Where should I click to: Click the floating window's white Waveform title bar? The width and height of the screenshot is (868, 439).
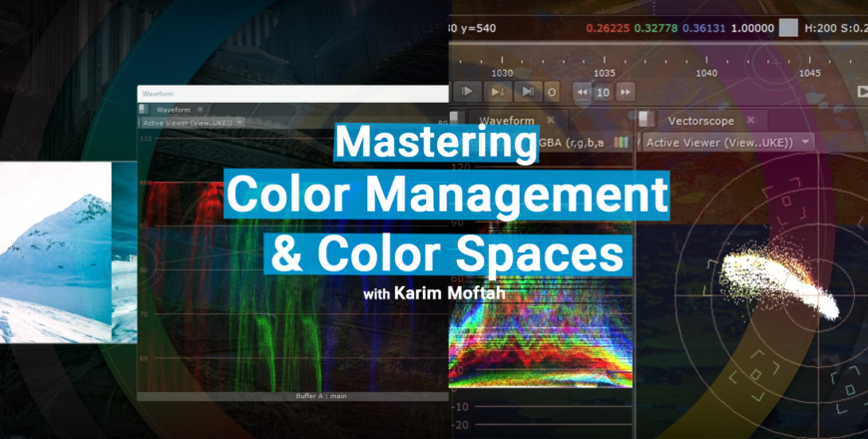coord(293,94)
